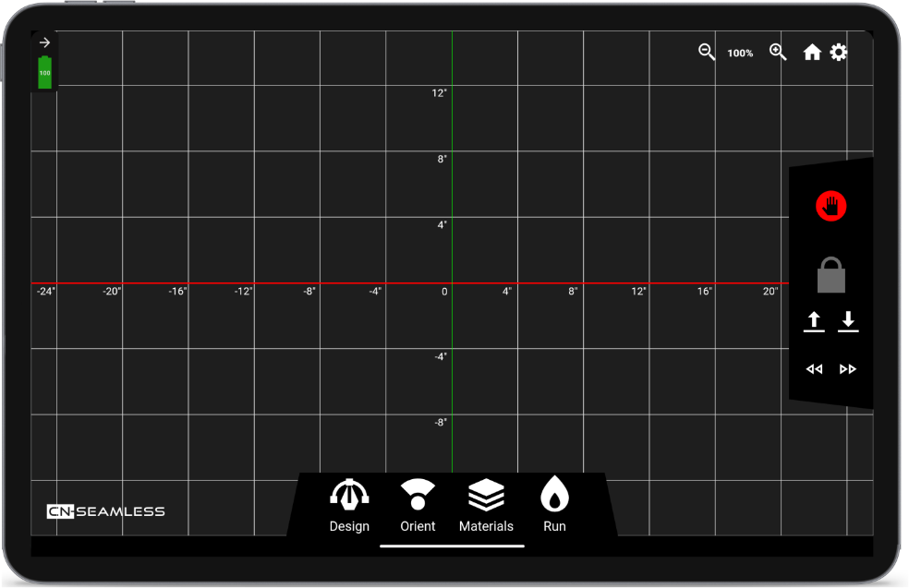Expand the side panel with arrow icon
Viewport: 909px width, 588px height.
point(44,42)
